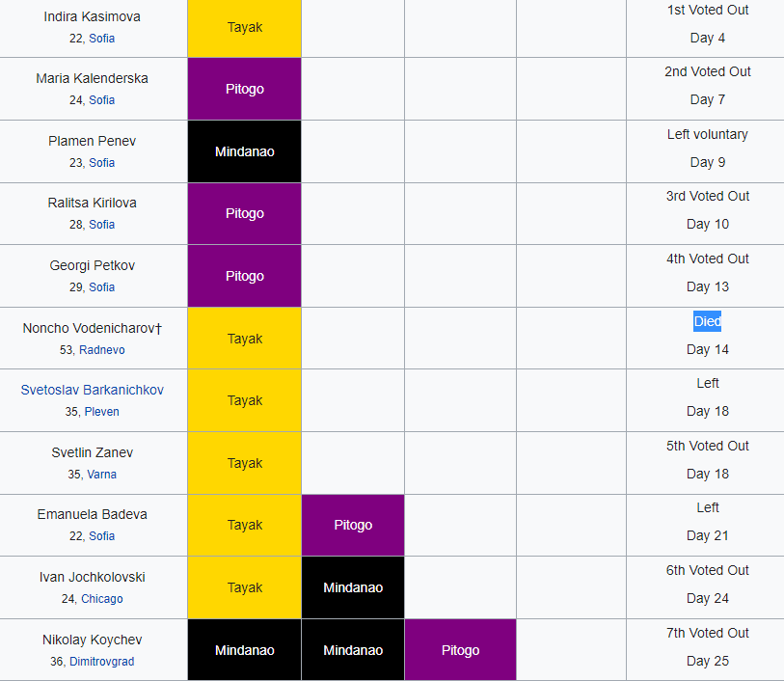Click Tayak cell in Svetoslav Barkanichkov row
Screen dimensions: 784x681
click(245, 400)
